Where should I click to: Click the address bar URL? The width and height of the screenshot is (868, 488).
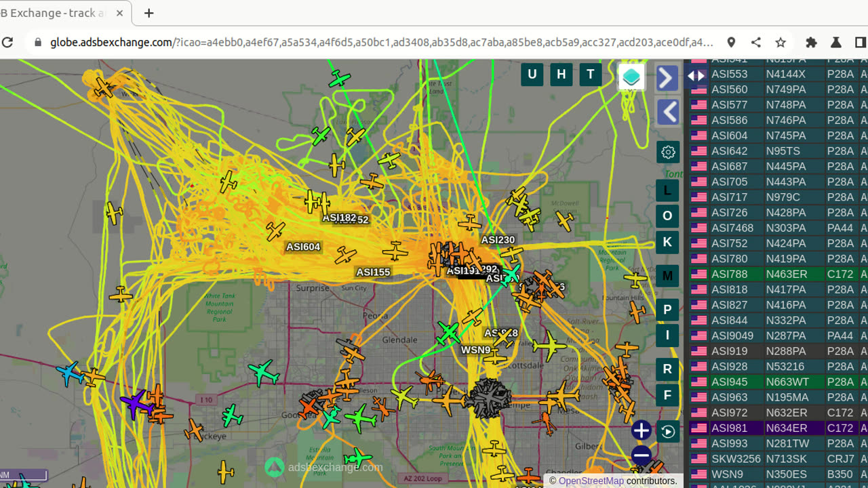tap(382, 42)
